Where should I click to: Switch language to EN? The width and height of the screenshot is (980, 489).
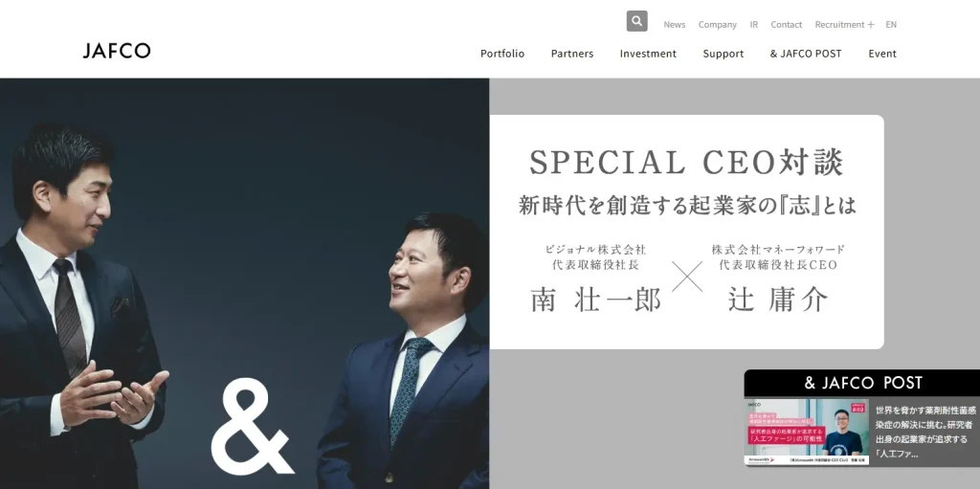pyautogui.click(x=891, y=24)
